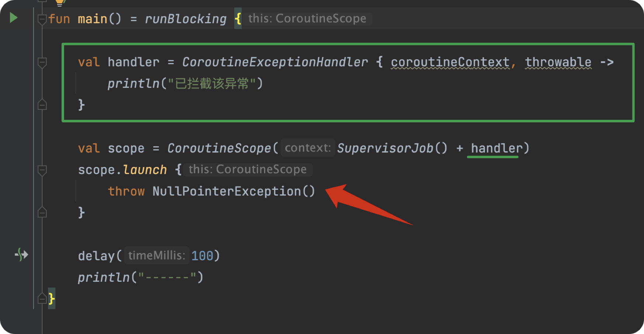
Task: Click the 'this: CoroutineScope' hint after runBlocking
Action: 307,18
